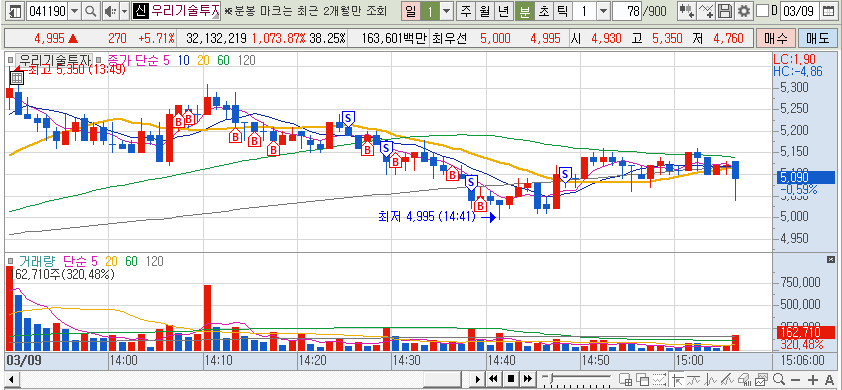Open the calendar date picker icon
Viewport: 842px width, 390px height.
[829, 10]
